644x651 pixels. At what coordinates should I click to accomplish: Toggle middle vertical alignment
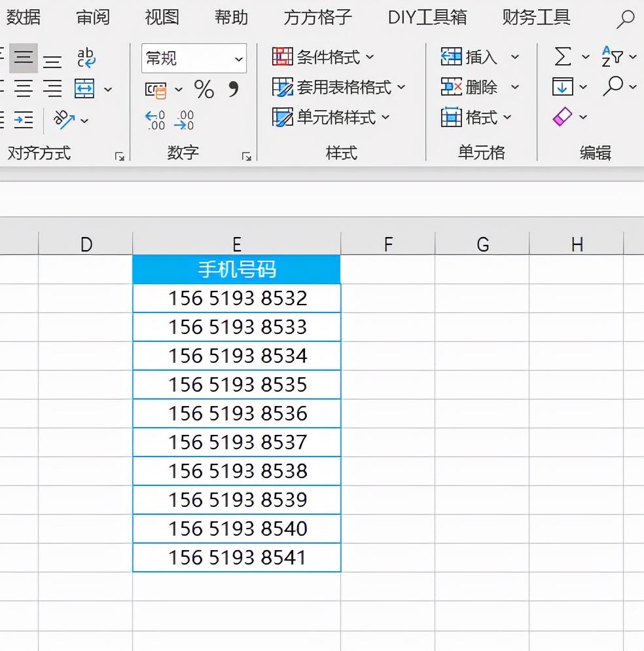24,58
